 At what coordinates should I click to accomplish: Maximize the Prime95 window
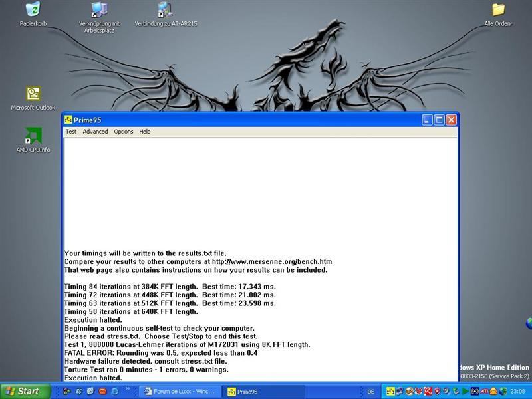[439, 120]
